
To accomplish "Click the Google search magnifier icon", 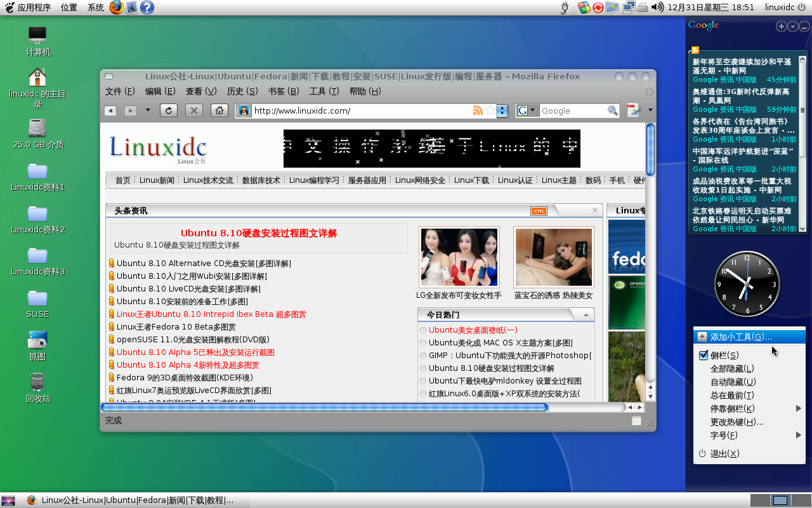I will click(x=612, y=110).
